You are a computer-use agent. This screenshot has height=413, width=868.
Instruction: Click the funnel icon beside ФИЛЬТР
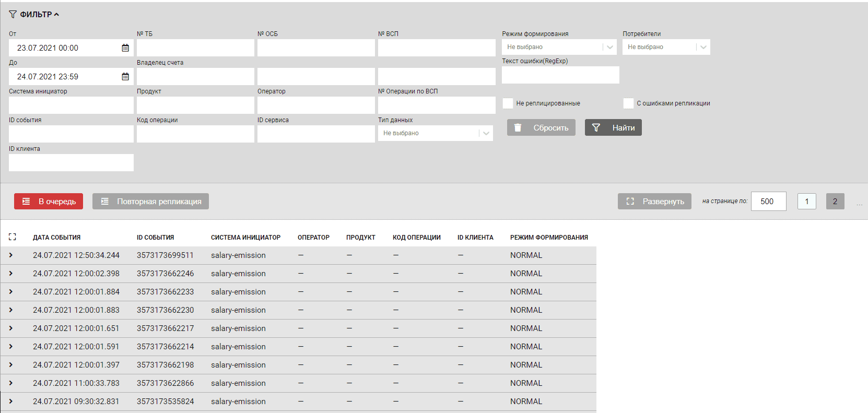(x=13, y=15)
